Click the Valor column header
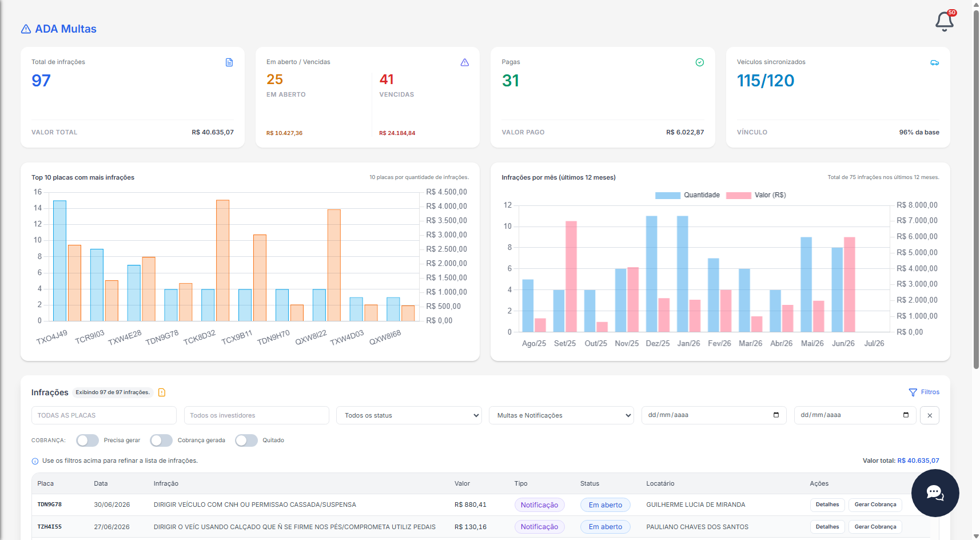 coord(462,484)
